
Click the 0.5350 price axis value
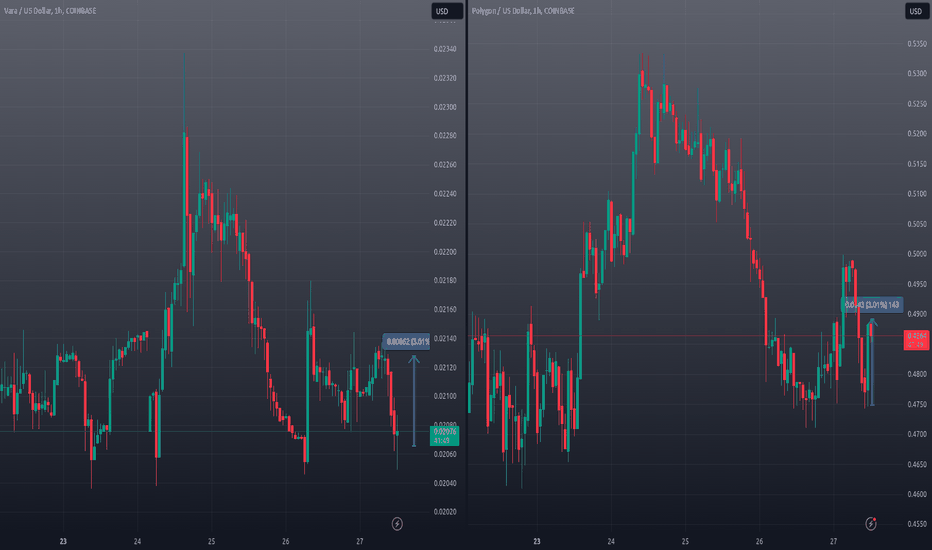click(917, 45)
